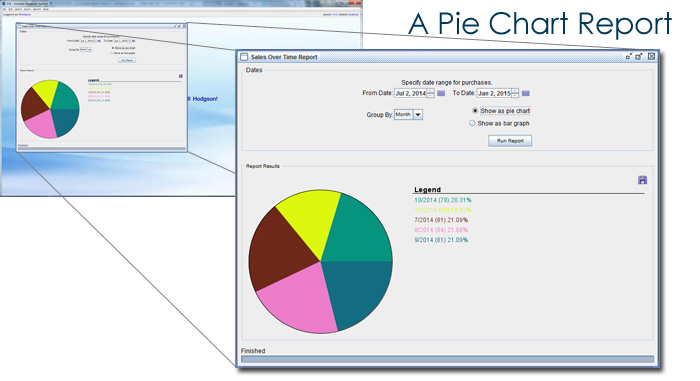Click the enlarged From Date field 'Jul 2, 2014'
Screen dimensions: 700x381
coord(410,93)
